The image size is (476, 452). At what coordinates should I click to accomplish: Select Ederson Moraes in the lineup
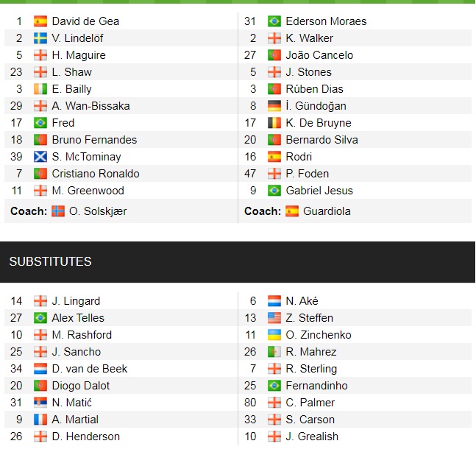point(326,21)
